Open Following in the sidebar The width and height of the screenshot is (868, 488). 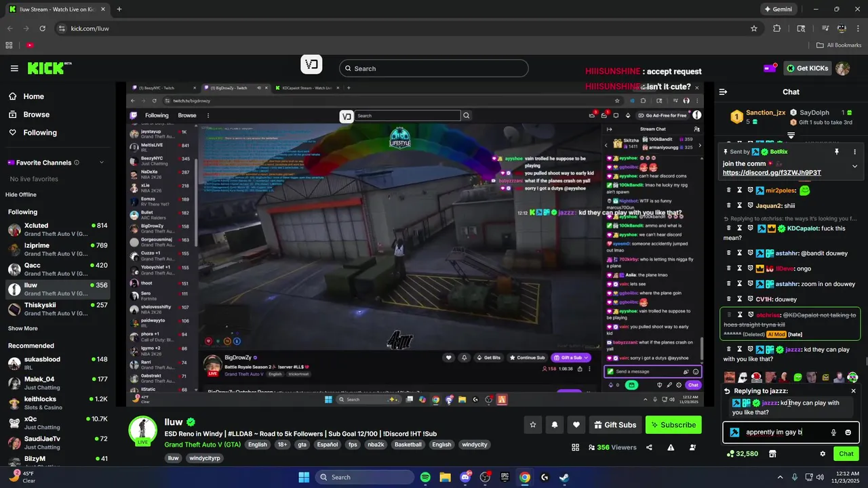33,133
